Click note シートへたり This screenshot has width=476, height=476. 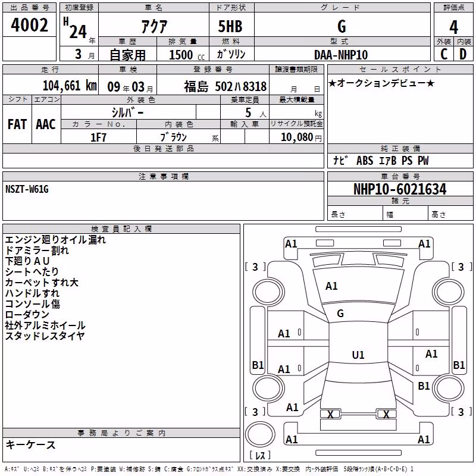[32, 272]
